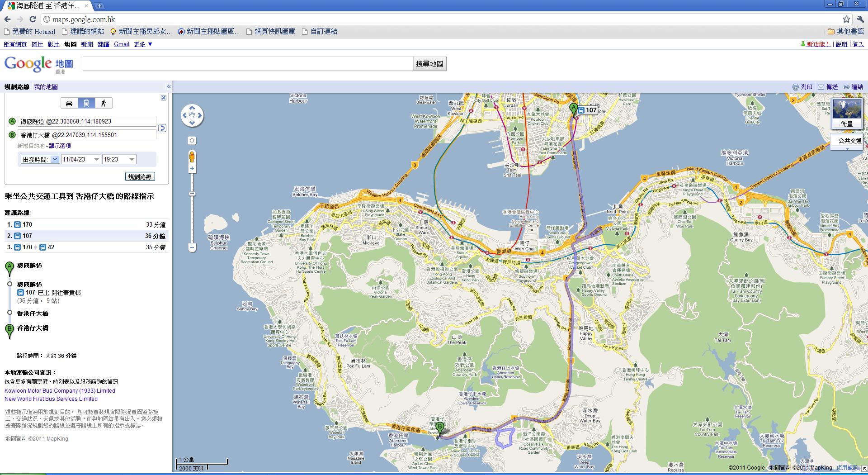Select route option 2 bus 107
This screenshot has width=868, height=475.
pos(86,236)
